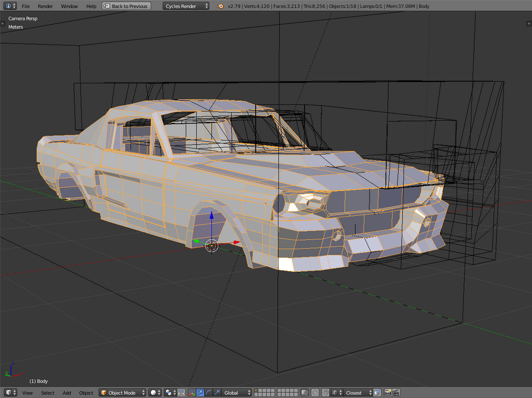Open the Render menu in top bar
The width and height of the screenshot is (532, 398).
coord(45,6)
